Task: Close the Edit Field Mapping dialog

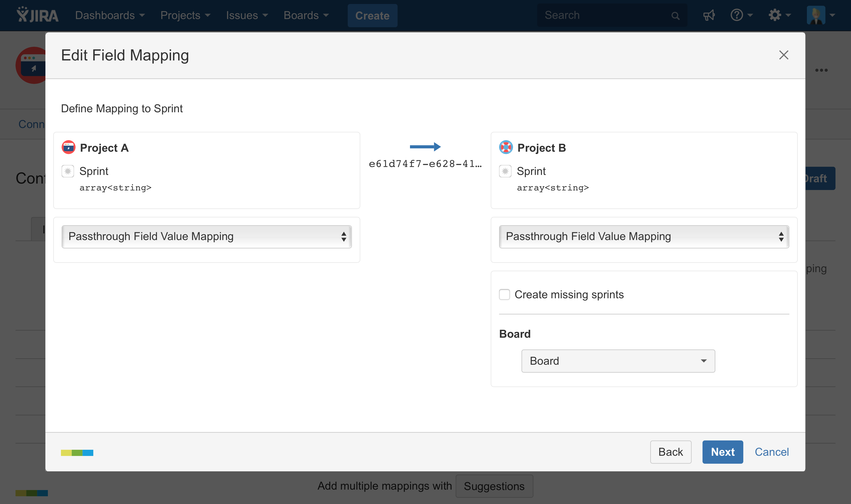Action: pyautogui.click(x=783, y=55)
